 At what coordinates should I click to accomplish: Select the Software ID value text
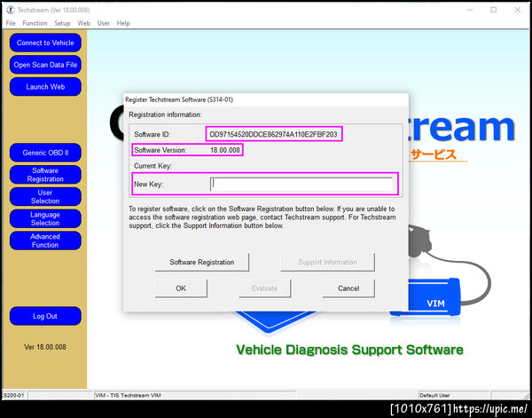coord(273,135)
